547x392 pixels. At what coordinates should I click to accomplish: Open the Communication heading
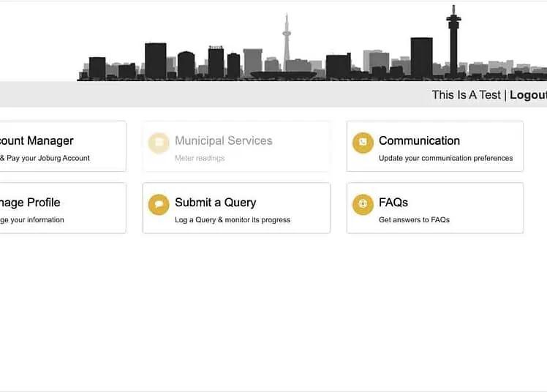click(x=419, y=140)
